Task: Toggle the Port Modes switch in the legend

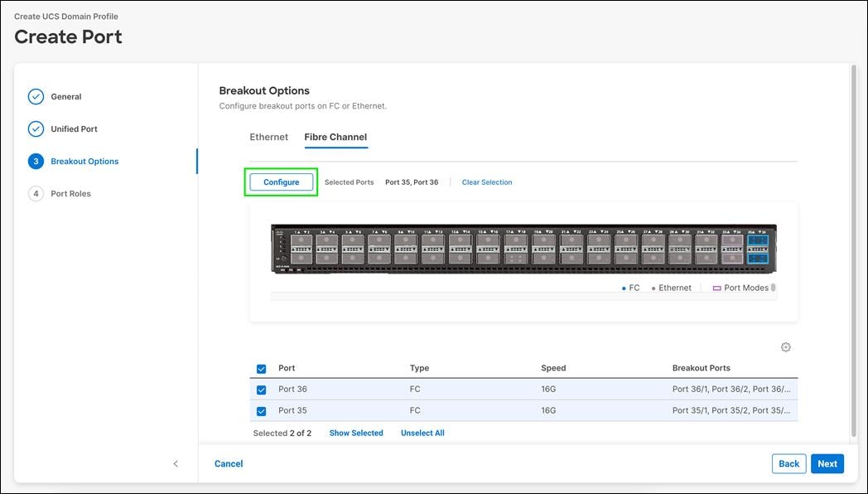Action: click(x=774, y=288)
